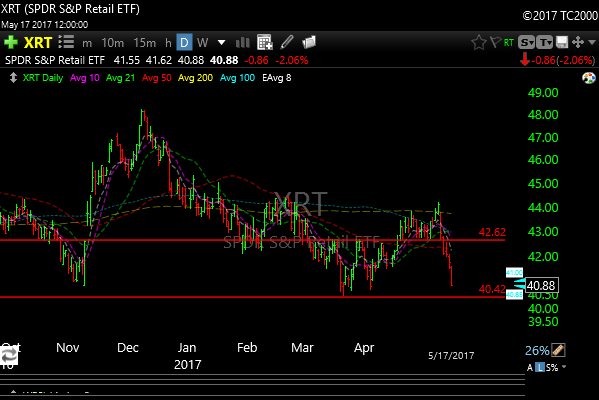This screenshot has width=599, height=400.
Task: Click the Avg 200 indicator label
Action: (x=195, y=78)
